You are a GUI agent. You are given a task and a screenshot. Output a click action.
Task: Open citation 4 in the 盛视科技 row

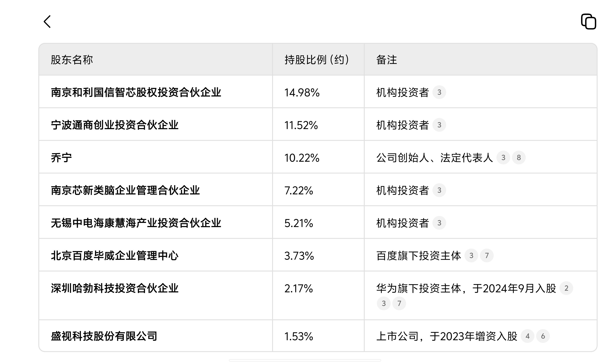527,336
